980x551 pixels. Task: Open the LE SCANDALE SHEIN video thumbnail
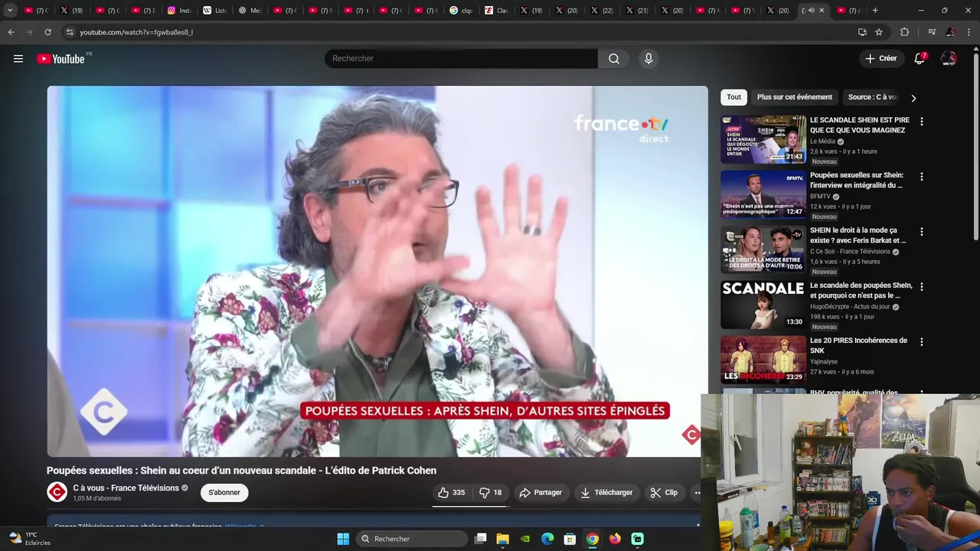[x=763, y=139]
